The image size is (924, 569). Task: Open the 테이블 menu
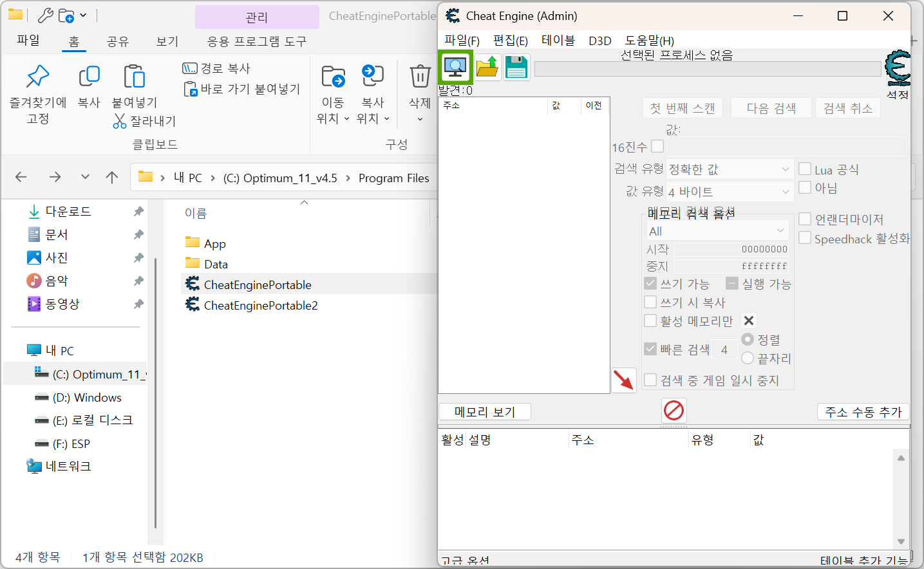558,41
